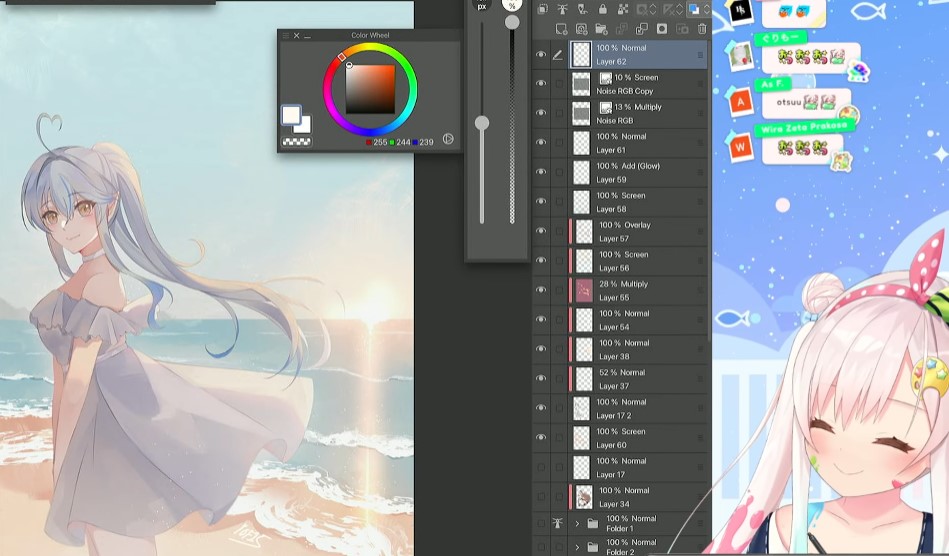This screenshot has height=556, width=949.
Task: Expand Folder 1 with its chevron
Action: coord(577,523)
